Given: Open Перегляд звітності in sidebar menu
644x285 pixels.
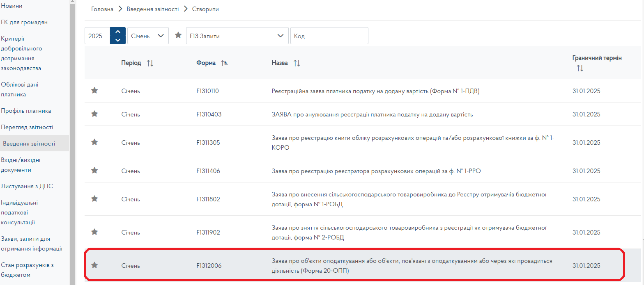Looking at the screenshot, I should point(27,127).
